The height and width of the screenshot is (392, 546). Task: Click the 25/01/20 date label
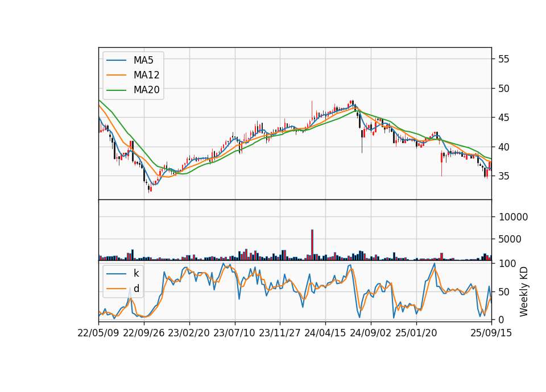(x=416, y=333)
